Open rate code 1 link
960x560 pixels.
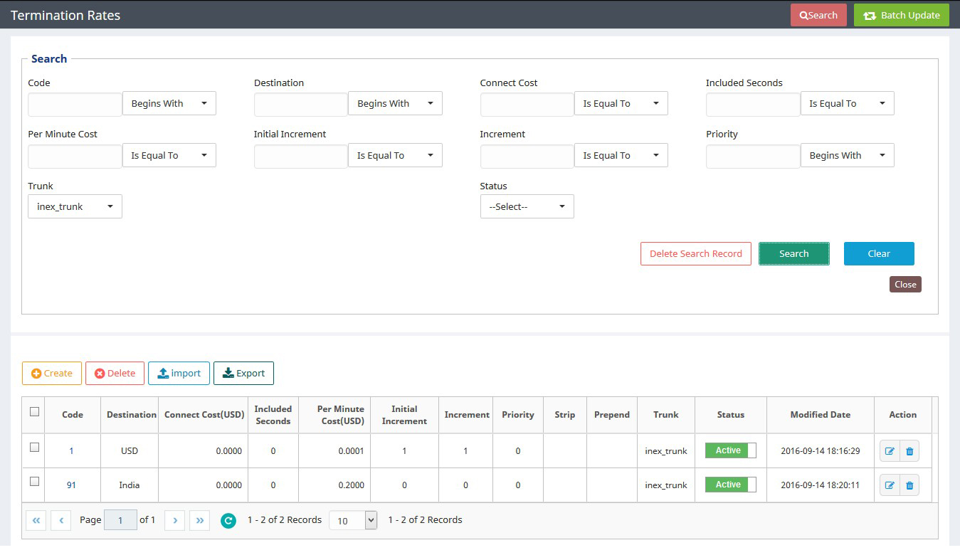click(x=71, y=451)
